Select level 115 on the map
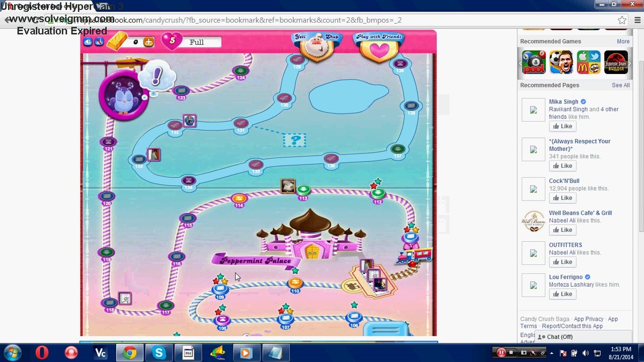Image resolution: width=644 pixels, height=362 pixels. click(188, 219)
